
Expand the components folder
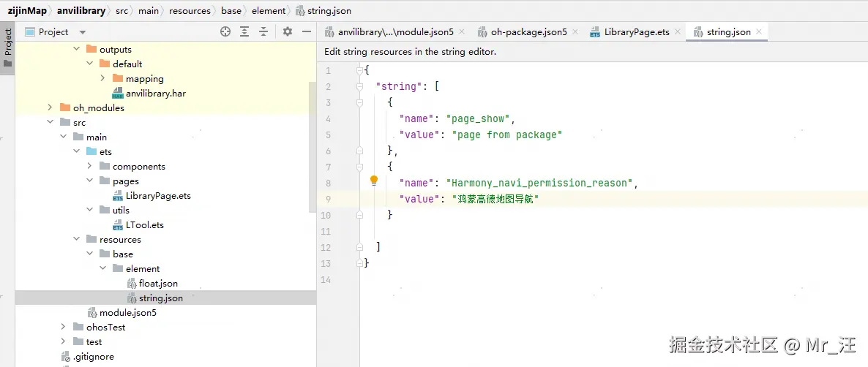[x=90, y=167]
